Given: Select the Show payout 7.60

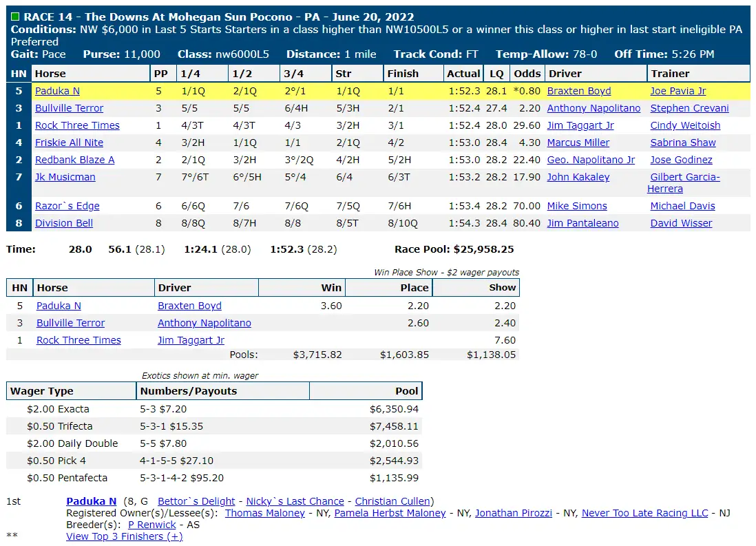Looking at the screenshot, I should point(505,341).
